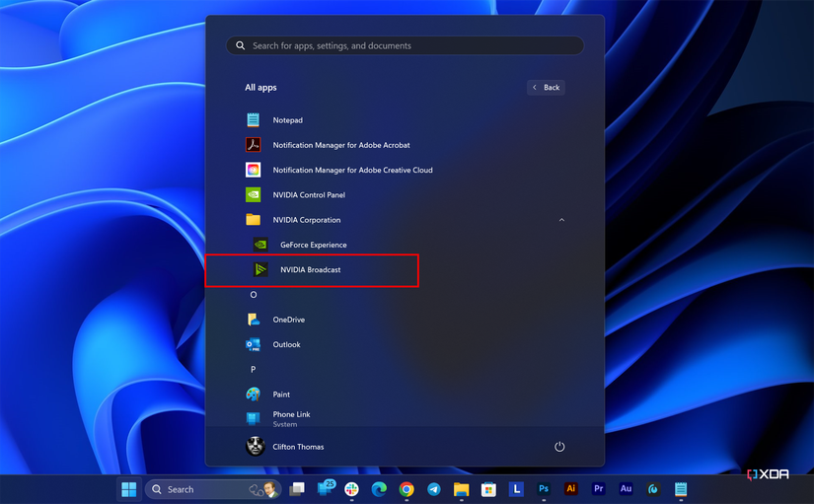
Task: Open Paint from the app list
Action: pyautogui.click(x=281, y=395)
